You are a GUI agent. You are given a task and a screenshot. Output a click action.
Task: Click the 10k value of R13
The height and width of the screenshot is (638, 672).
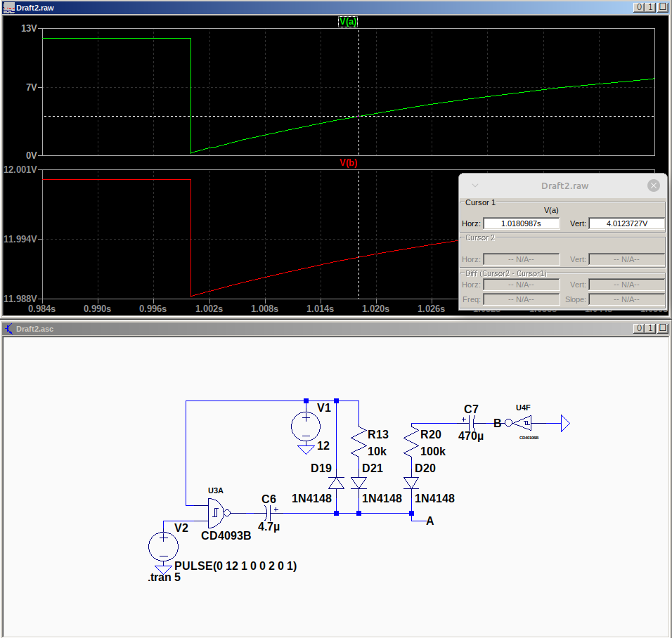(x=377, y=451)
